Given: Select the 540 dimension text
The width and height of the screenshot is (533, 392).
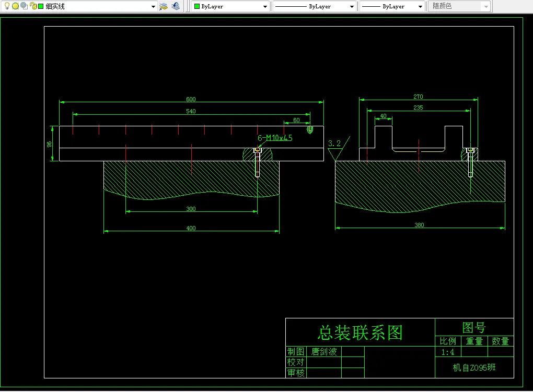Looking at the screenshot, I should (191, 111).
